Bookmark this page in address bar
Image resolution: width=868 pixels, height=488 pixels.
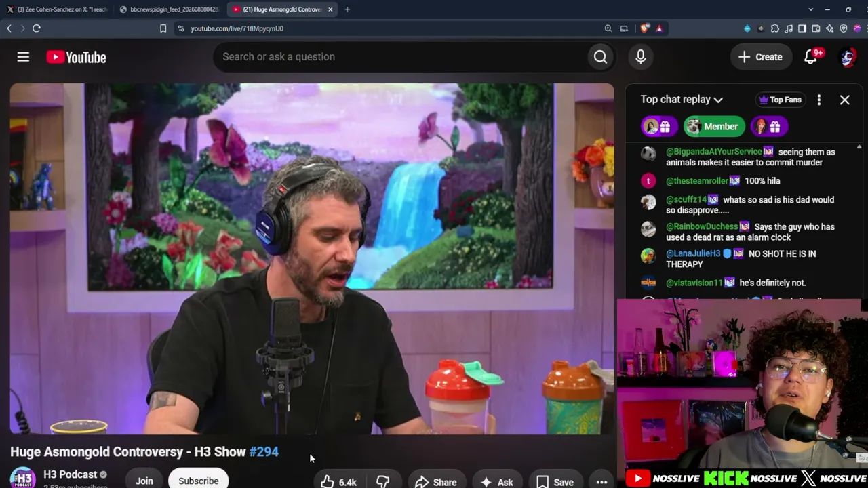163,28
